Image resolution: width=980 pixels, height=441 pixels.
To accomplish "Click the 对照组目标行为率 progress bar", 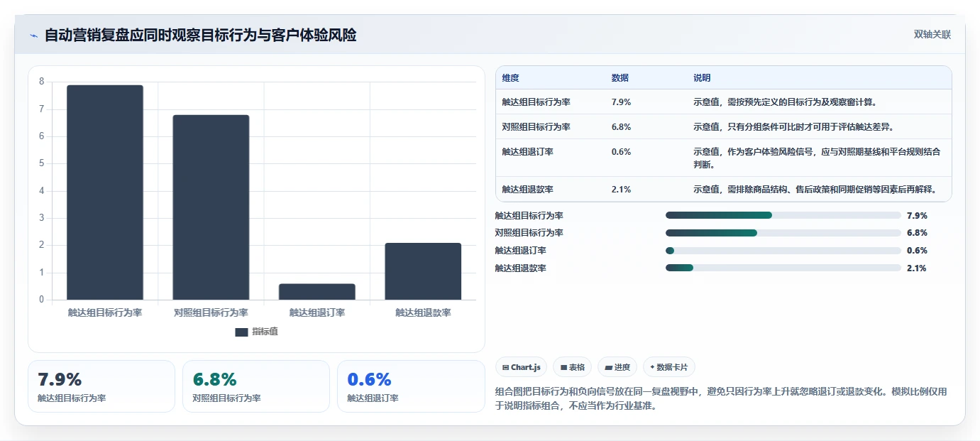I will click(x=783, y=233).
